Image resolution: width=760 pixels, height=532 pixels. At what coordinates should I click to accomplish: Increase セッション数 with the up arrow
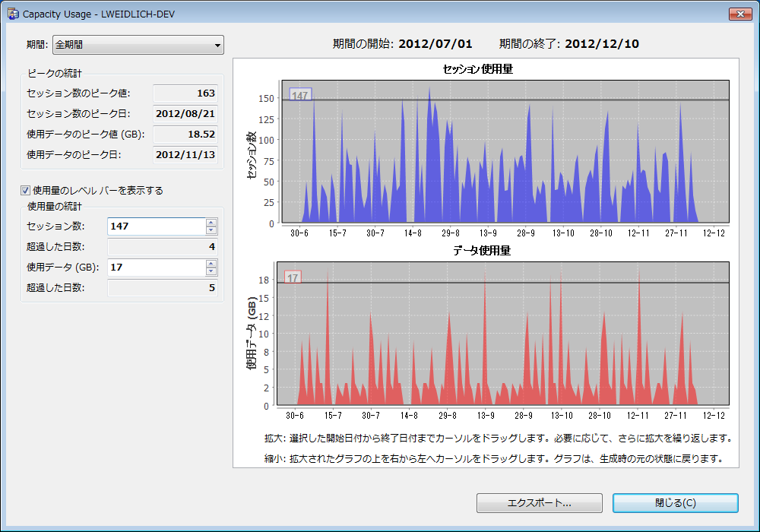click(211, 223)
